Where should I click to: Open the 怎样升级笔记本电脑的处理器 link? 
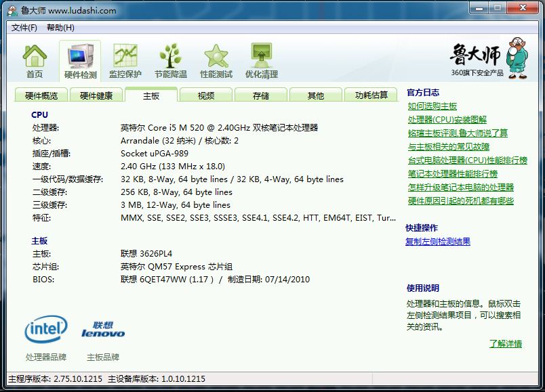tap(461, 188)
